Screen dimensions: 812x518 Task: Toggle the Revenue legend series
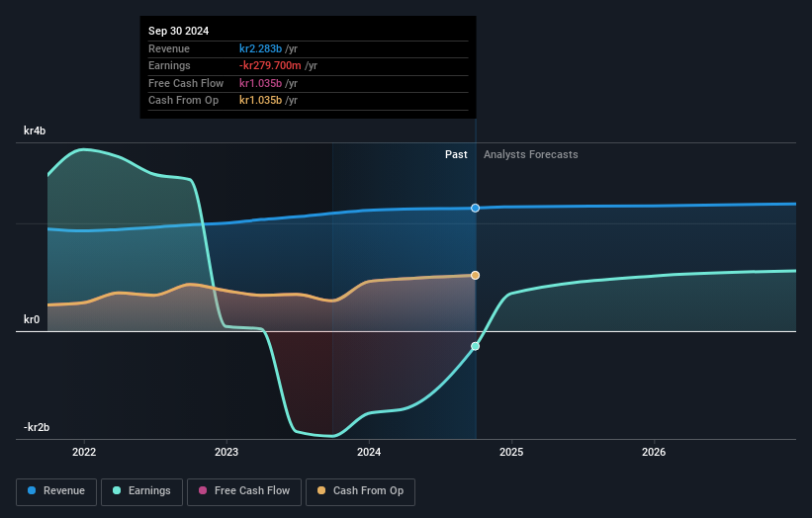coord(56,491)
